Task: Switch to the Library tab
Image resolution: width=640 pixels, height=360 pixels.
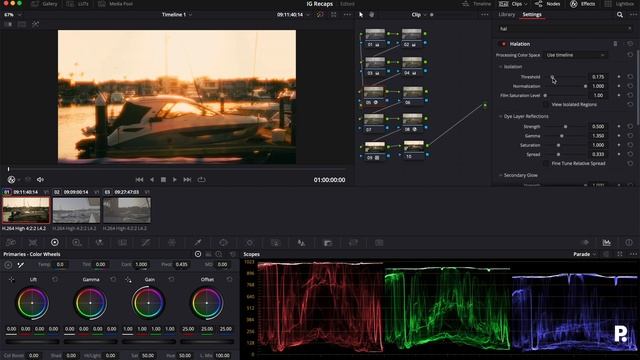Action: [x=507, y=14]
